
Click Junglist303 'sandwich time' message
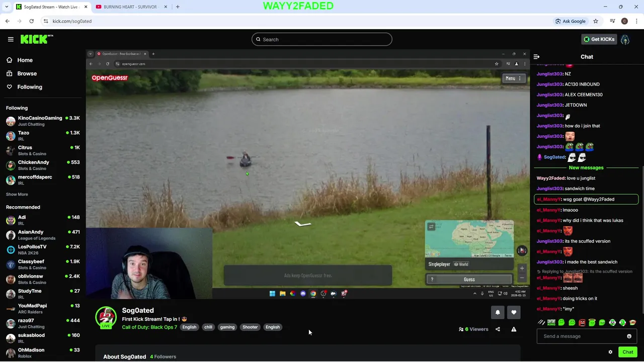point(566,189)
